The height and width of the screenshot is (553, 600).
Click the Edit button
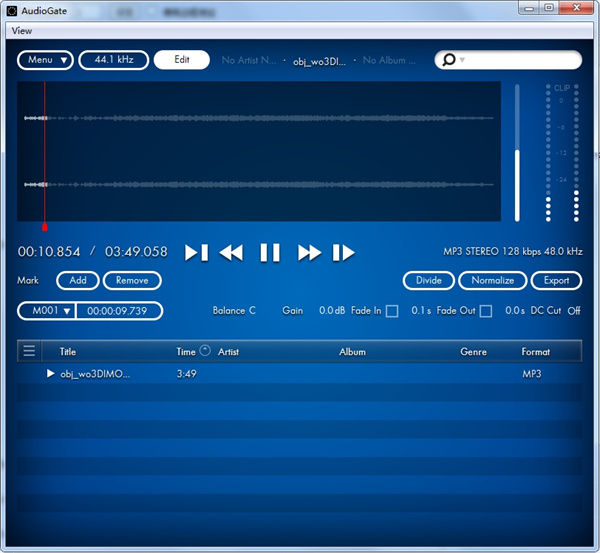click(182, 60)
